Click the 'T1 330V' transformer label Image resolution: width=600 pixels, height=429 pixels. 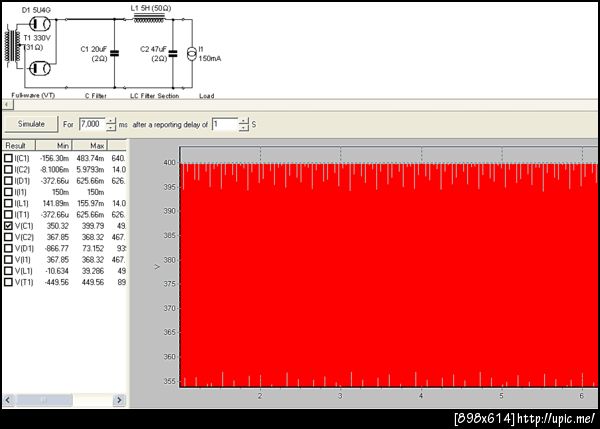tap(37, 38)
